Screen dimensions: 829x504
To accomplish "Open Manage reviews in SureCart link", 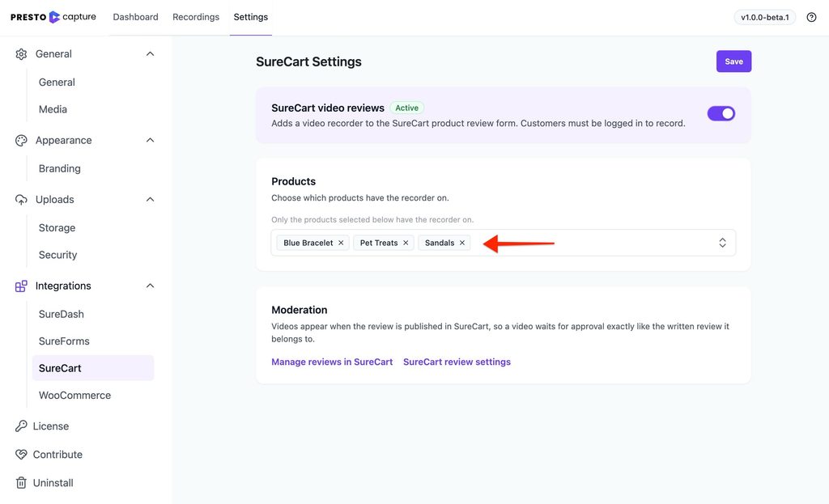I will point(332,362).
